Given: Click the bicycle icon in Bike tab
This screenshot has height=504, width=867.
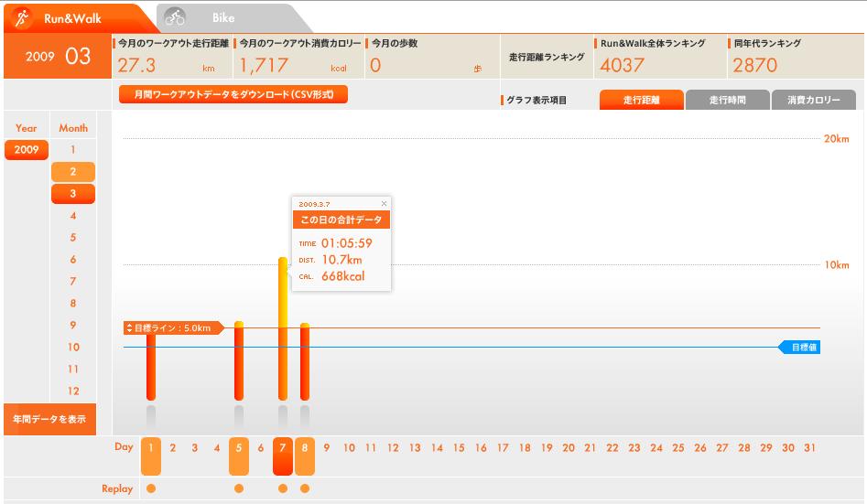Looking at the screenshot, I should point(175,17).
